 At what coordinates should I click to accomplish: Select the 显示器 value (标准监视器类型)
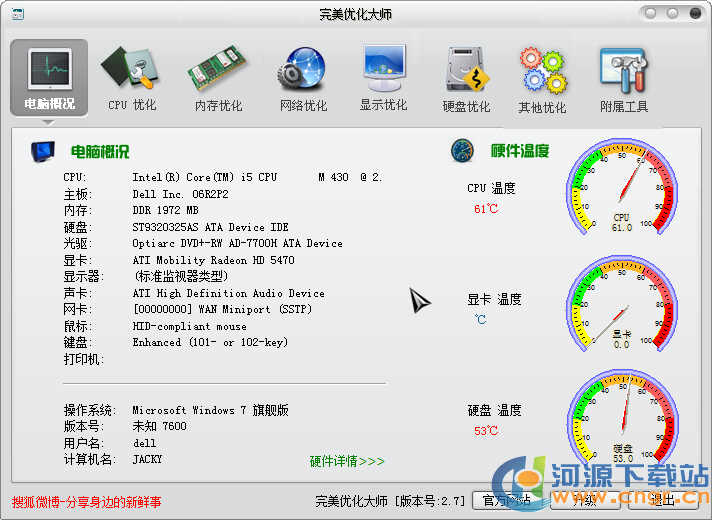181,276
